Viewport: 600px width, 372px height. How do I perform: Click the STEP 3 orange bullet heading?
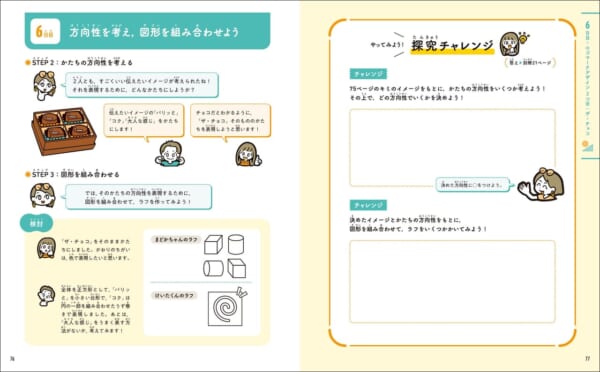[x=72, y=174]
